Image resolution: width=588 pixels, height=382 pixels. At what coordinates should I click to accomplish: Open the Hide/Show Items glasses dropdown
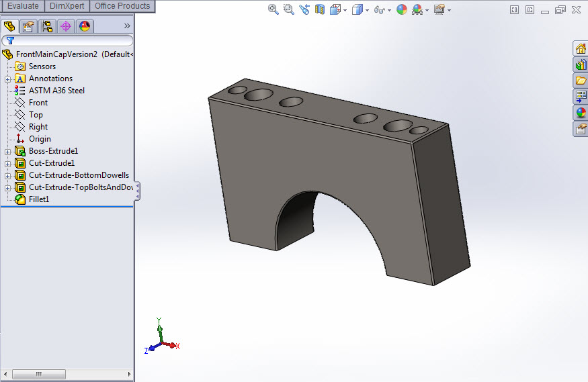pos(390,10)
